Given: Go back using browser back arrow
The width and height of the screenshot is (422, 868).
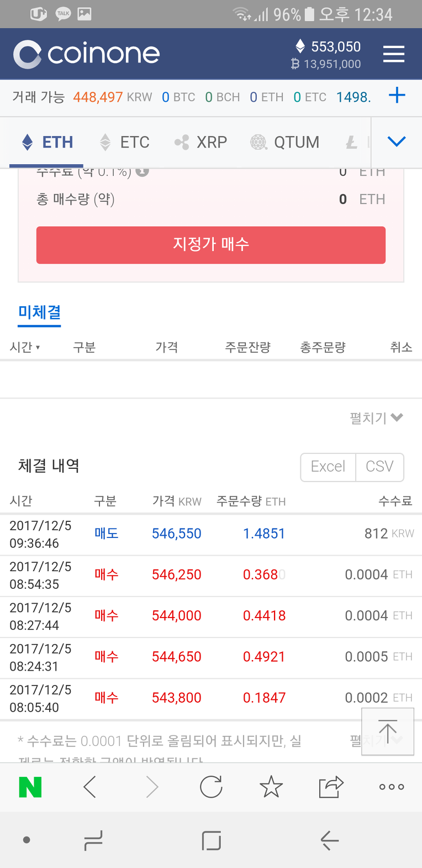Looking at the screenshot, I should pyautogui.click(x=90, y=787).
